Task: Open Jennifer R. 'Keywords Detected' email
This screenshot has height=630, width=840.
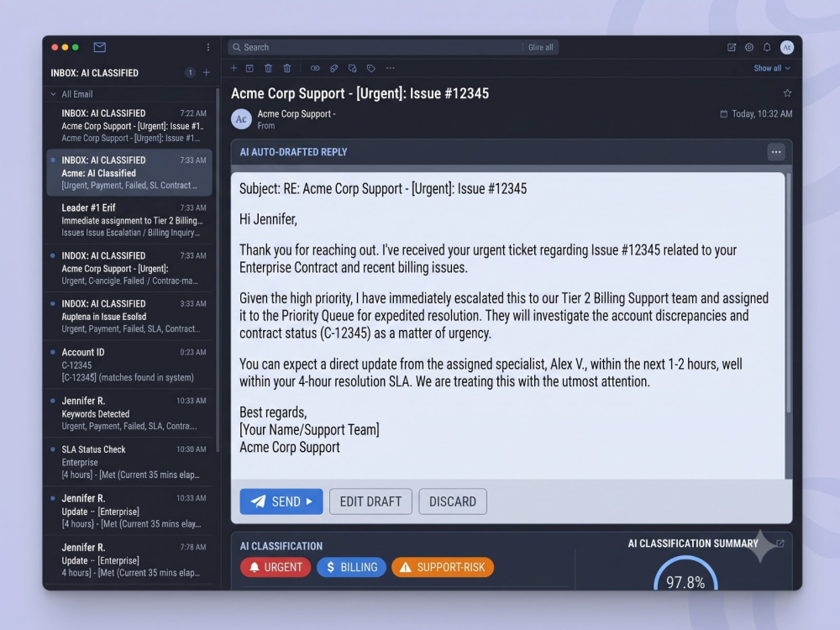Action: pyautogui.click(x=129, y=413)
